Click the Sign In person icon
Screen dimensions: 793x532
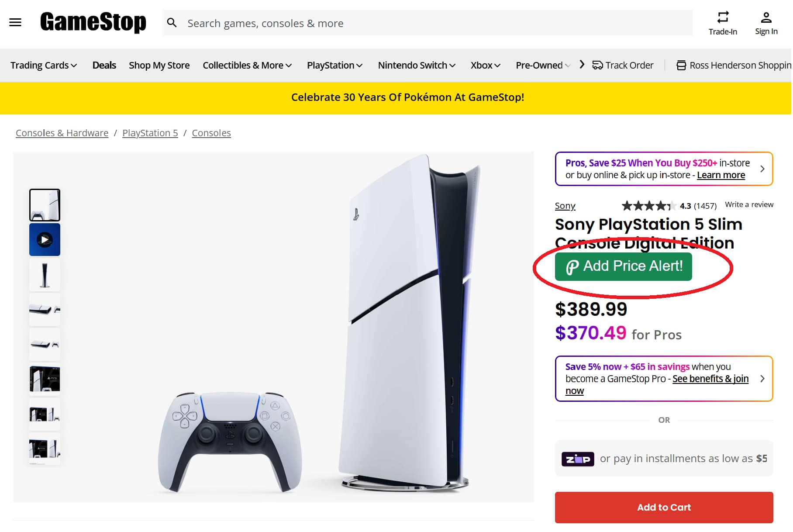766,17
